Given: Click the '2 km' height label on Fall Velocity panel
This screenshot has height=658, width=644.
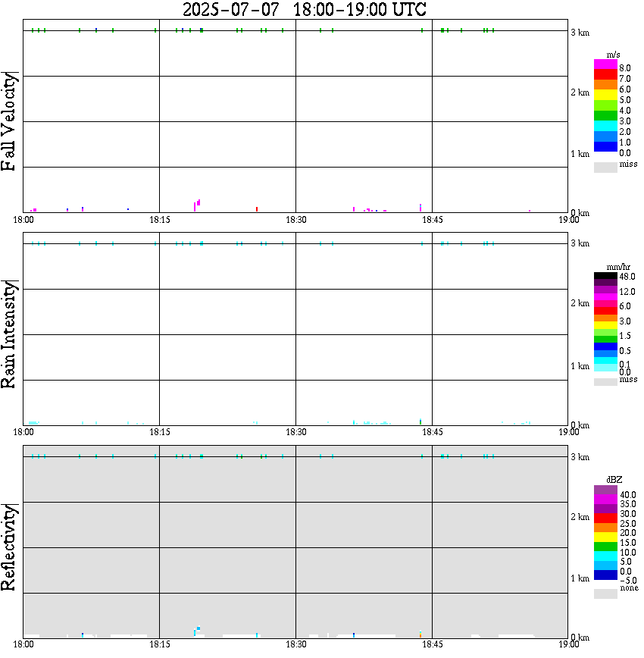Looking at the screenshot, I should (580, 92).
